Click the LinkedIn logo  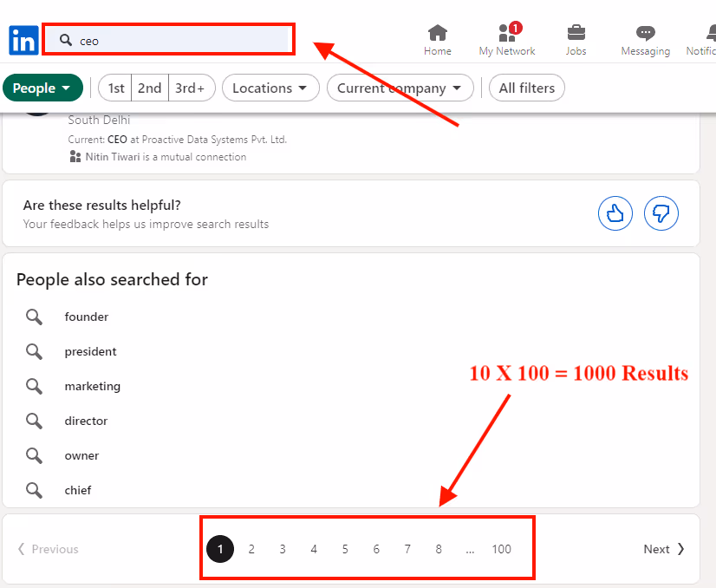23,40
